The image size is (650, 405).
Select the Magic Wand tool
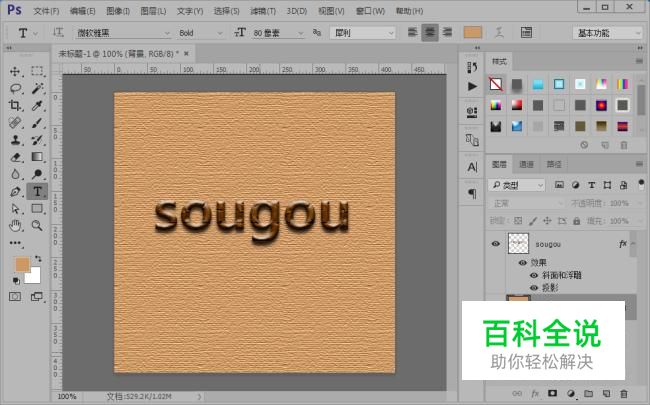point(37,88)
